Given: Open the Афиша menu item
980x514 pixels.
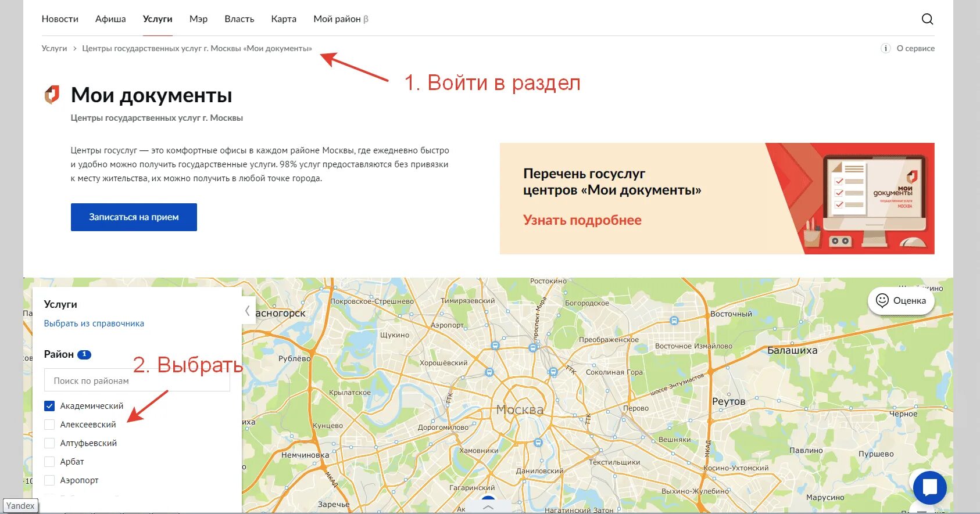Looking at the screenshot, I should (110, 19).
